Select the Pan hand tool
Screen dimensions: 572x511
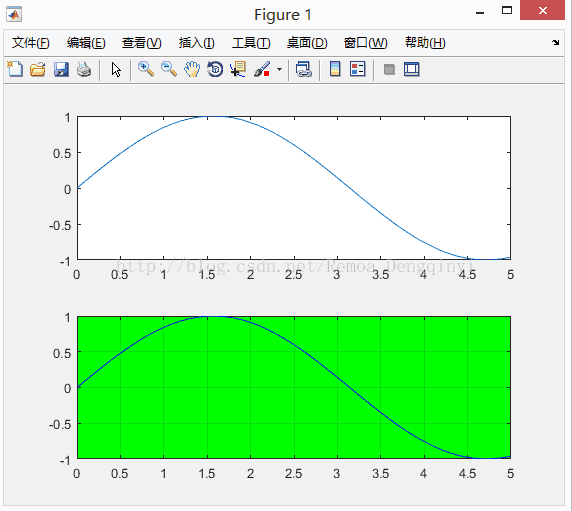[x=192, y=69]
